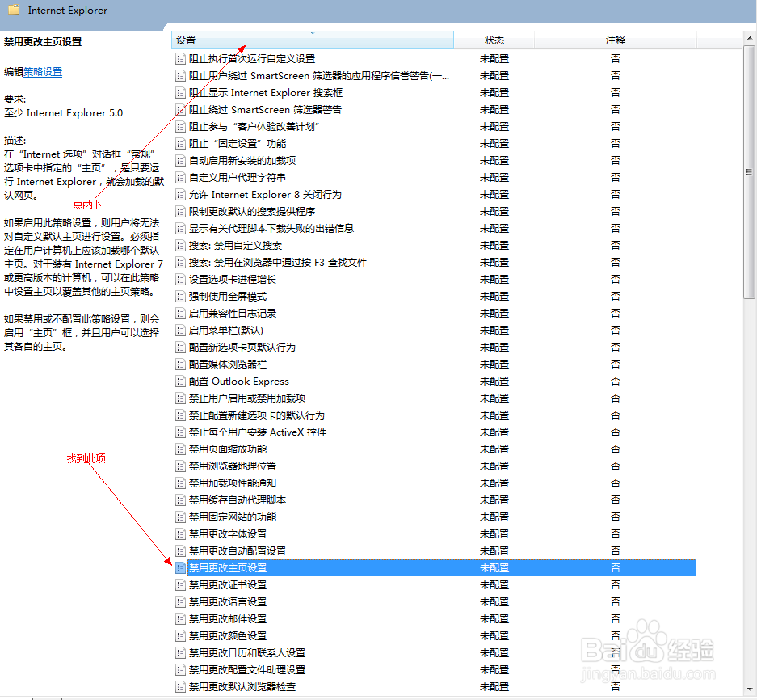Click the policy icon beside 阻止参与“客户体验改善计划”
The height and width of the screenshot is (700, 757).
tap(180, 127)
